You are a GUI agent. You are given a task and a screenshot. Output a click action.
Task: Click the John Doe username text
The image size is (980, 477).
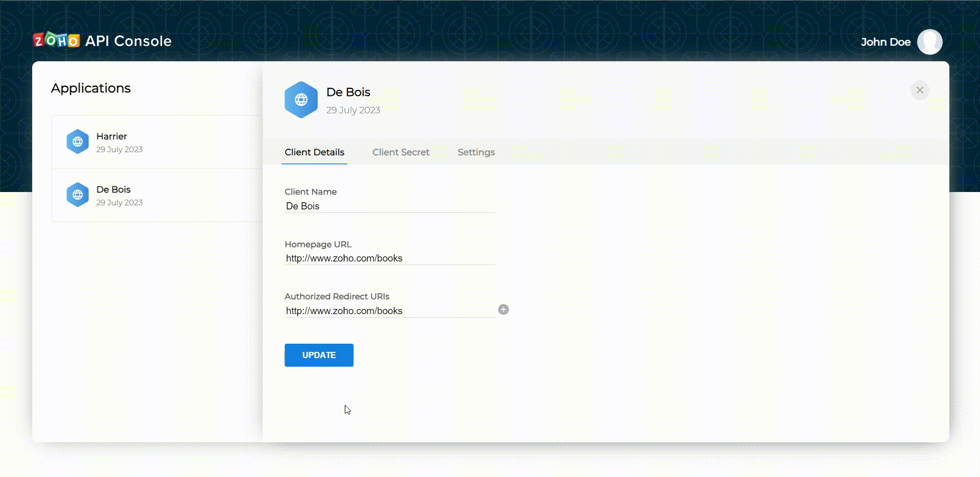coord(885,42)
